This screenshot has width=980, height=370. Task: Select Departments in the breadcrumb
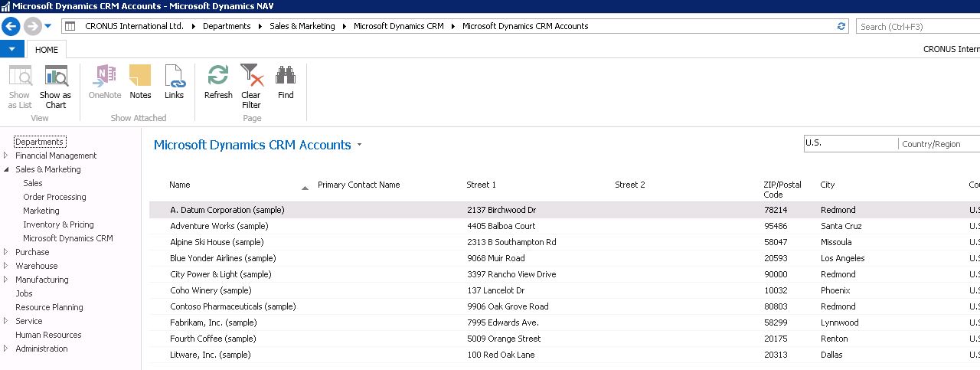tap(227, 26)
